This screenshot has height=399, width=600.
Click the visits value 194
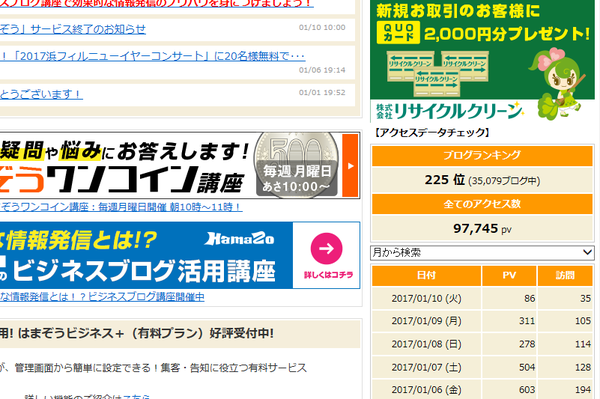point(583,390)
